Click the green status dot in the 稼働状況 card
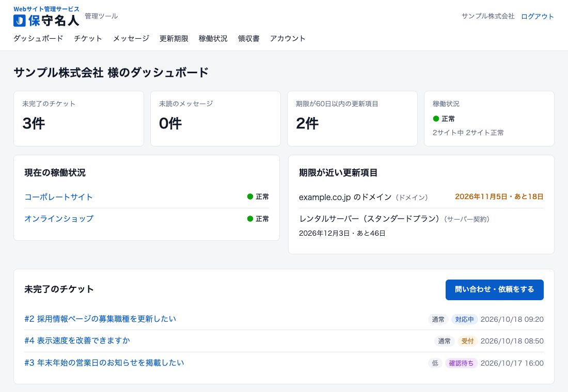The width and height of the screenshot is (568, 392). 436,119
